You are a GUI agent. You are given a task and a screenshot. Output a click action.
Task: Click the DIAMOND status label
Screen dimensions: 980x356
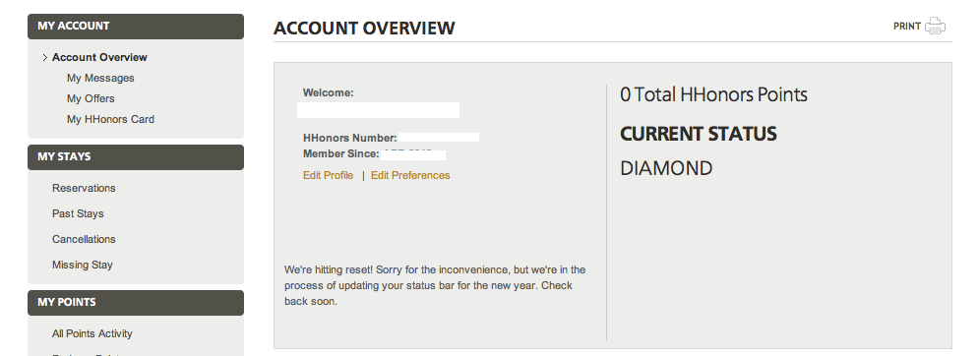(x=666, y=168)
